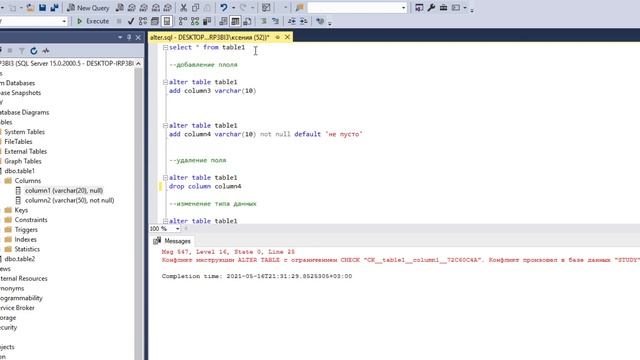Click the Cut scissors icon
Screen dimensions: 640x360
point(184,8)
